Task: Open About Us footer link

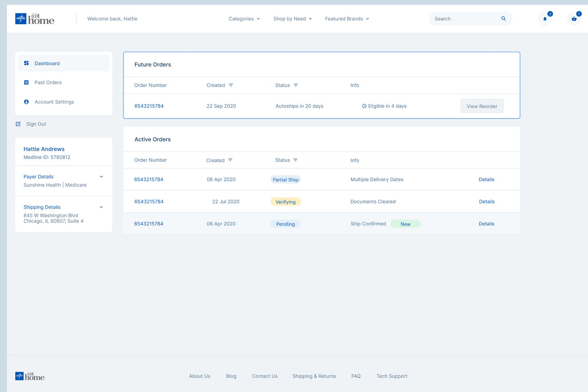Action: click(200, 376)
